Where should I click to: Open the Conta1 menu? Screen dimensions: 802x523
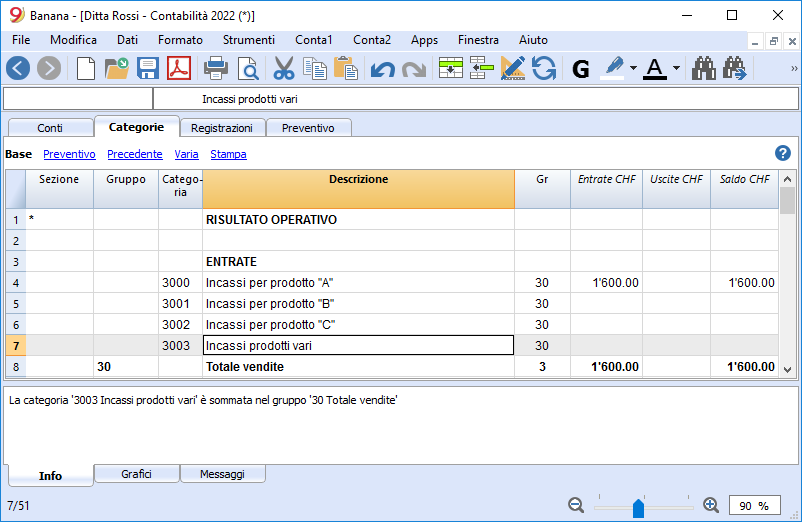click(x=314, y=40)
